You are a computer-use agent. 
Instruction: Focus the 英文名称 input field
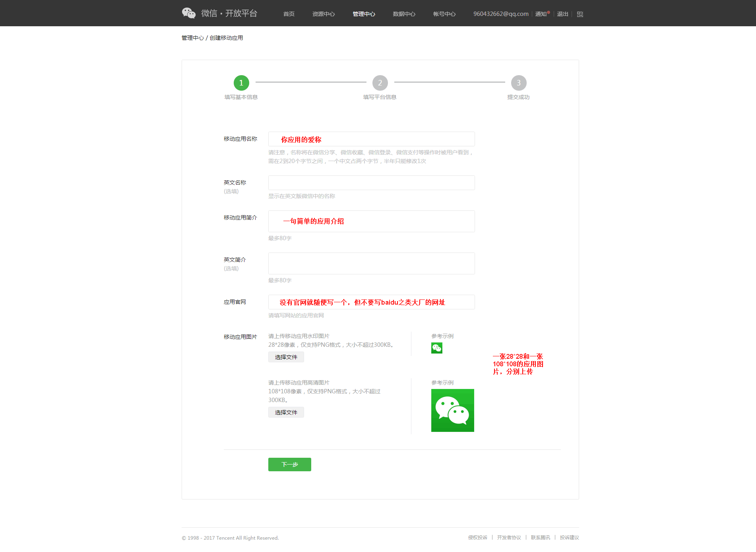tap(371, 183)
